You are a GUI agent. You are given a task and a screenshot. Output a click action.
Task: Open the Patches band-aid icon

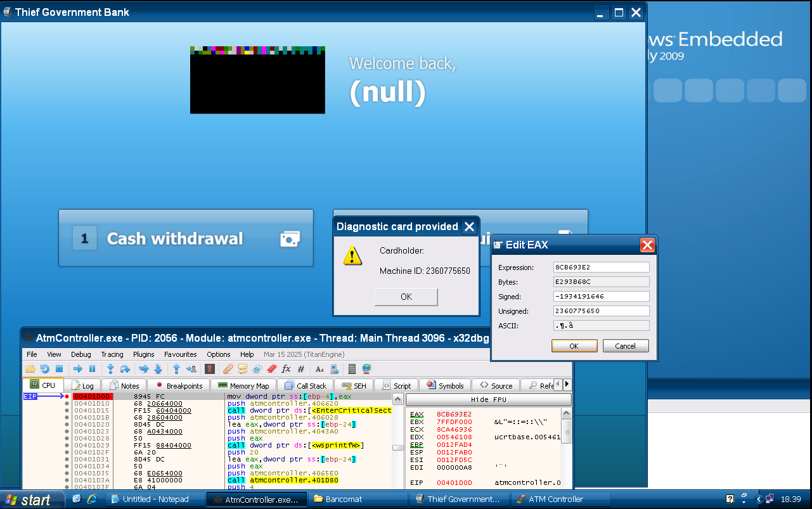[x=228, y=368]
